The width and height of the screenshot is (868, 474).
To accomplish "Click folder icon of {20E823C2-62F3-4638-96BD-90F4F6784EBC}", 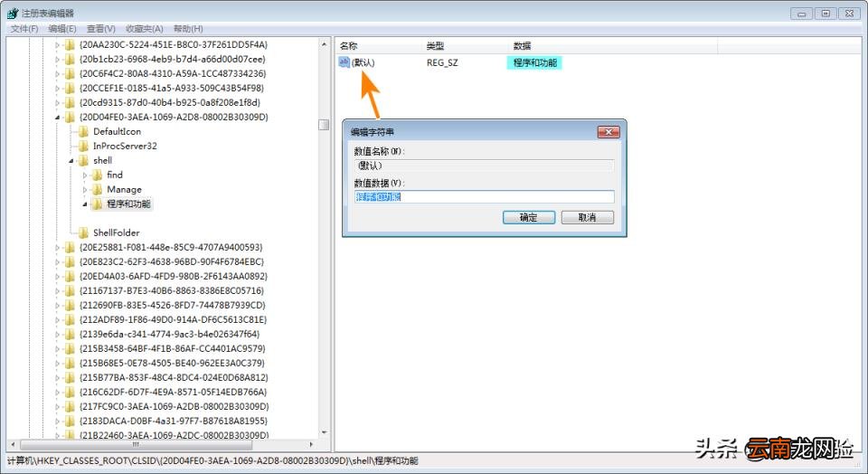I will (x=70, y=262).
